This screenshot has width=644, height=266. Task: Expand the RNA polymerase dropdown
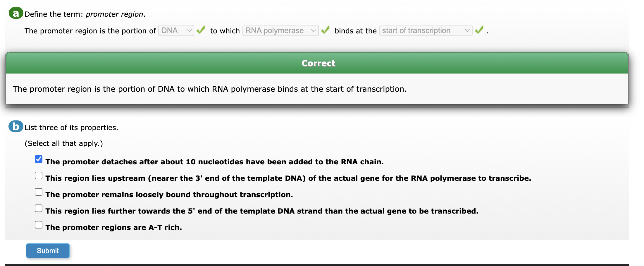coord(280,30)
